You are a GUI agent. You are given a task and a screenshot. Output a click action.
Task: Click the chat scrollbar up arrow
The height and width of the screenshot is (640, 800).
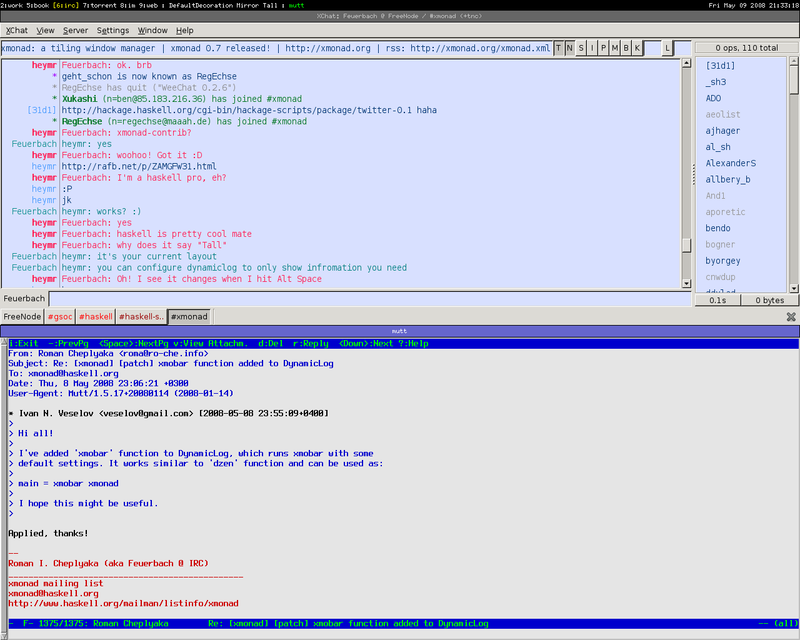point(686,63)
